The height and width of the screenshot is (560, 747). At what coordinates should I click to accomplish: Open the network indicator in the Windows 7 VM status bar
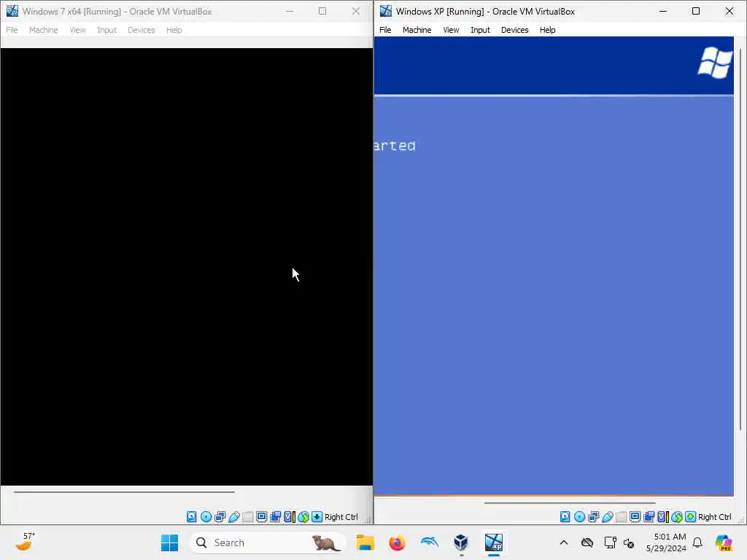point(220,517)
